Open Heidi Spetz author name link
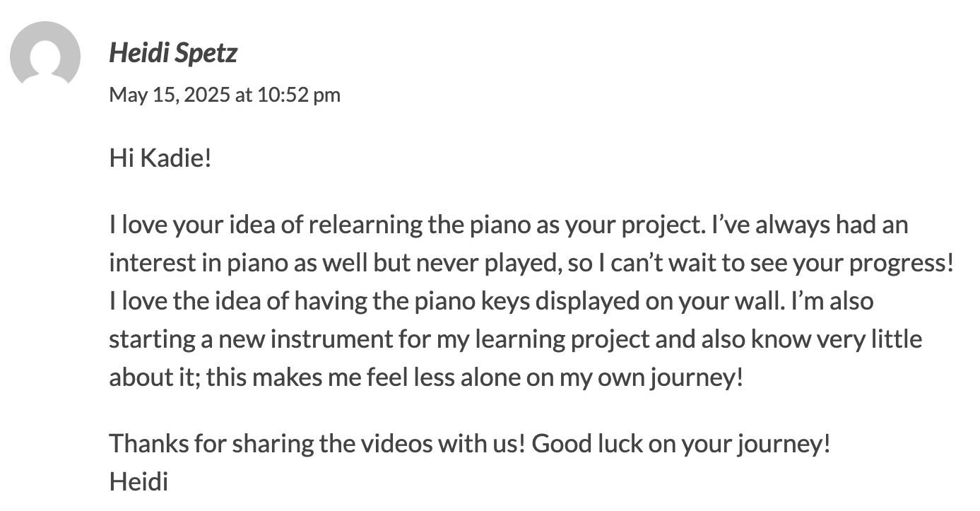 [x=173, y=54]
